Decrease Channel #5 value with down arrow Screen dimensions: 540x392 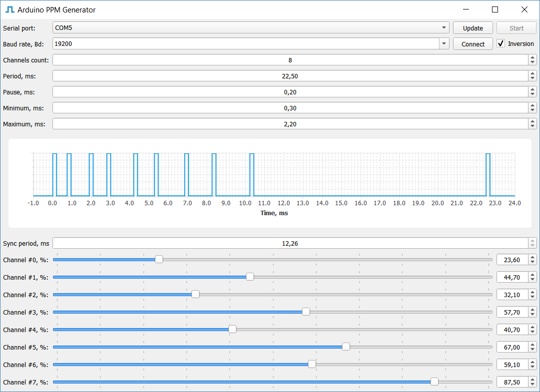pos(532,350)
